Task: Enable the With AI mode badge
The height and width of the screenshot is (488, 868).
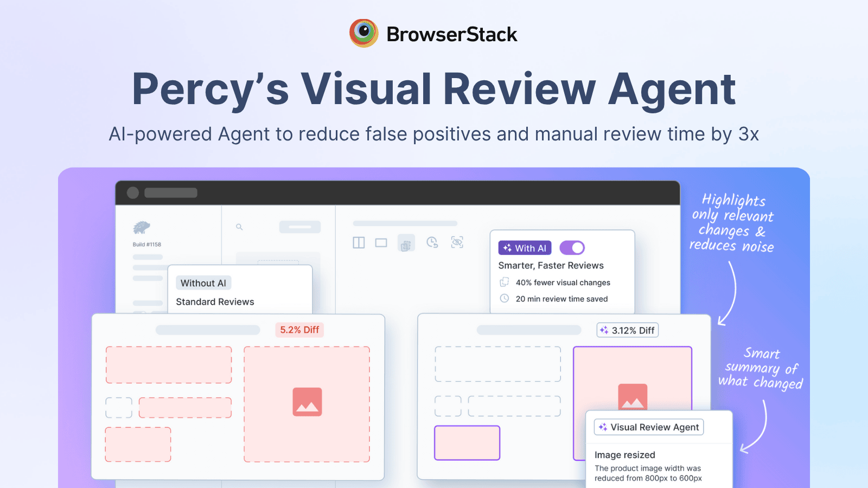Action: point(524,248)
